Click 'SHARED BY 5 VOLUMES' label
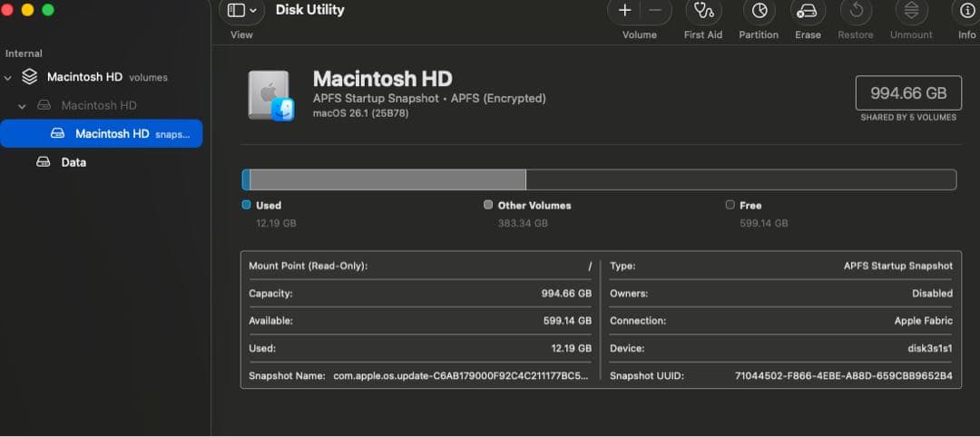980x437 pixels. (908, 117)
